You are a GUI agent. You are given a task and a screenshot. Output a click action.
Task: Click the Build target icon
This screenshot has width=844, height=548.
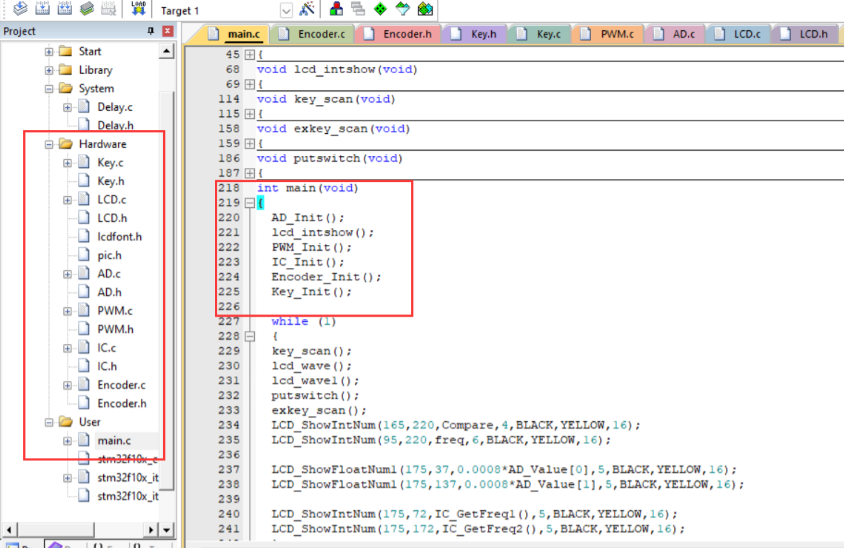[x=41, y=10]
